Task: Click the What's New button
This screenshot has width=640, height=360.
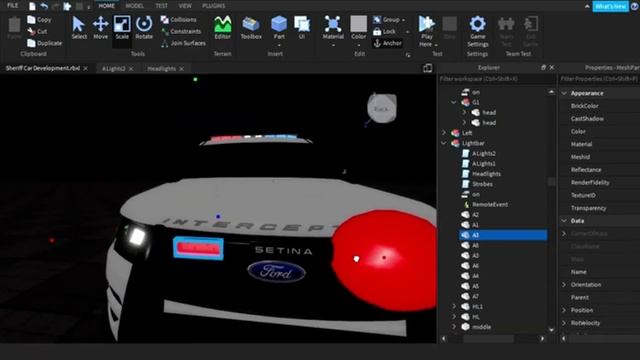Action: point(610,6)
